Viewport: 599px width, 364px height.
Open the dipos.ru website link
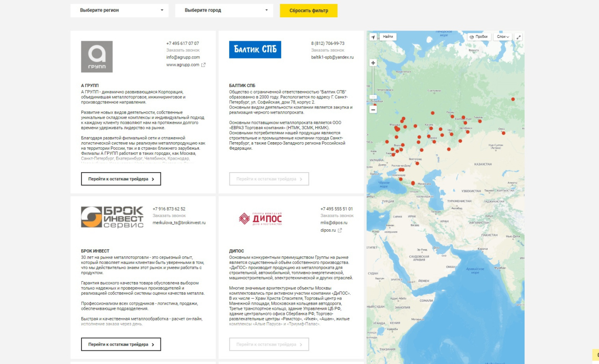pos(328,230)
